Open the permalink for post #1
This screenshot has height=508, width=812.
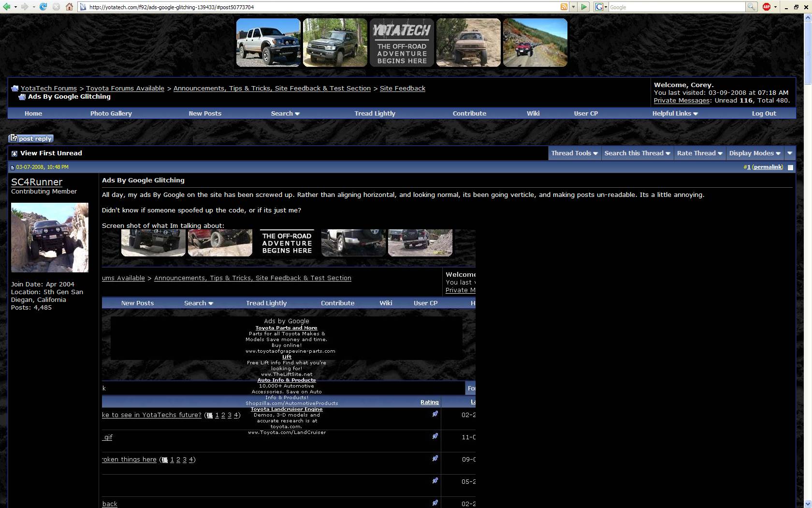pos(768,167)
